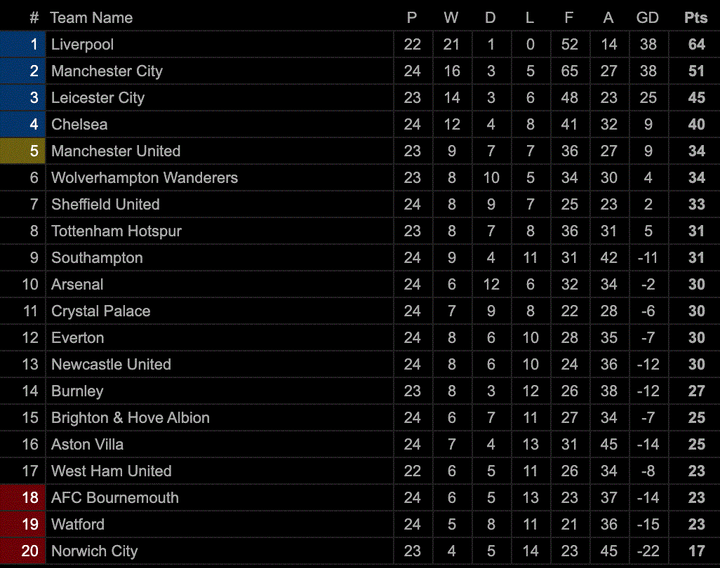Viewport: 720px width, 568px height.
Task: Click the olive position 5 cell
Action: (23, 151)
